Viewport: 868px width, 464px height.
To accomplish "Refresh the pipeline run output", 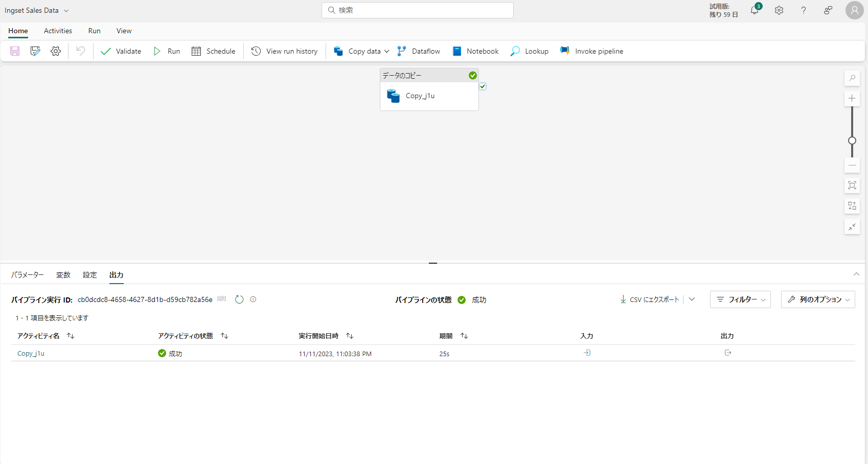I will pos(239,299).
